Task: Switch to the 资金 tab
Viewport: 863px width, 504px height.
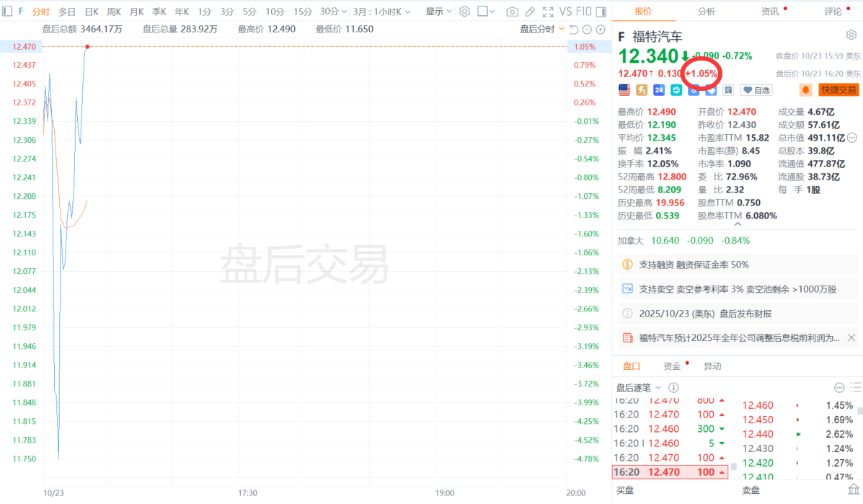Action: tap(672, 366)
